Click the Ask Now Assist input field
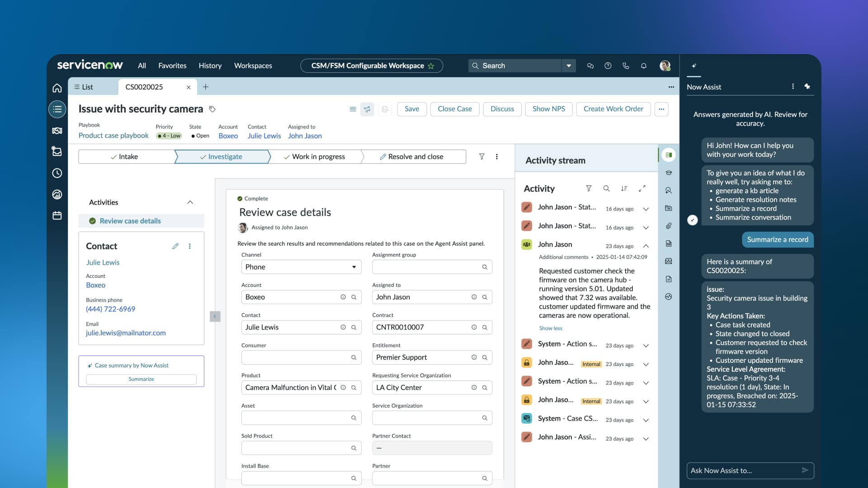This screenshot has height=488, width=868. (x=742, y=470)
